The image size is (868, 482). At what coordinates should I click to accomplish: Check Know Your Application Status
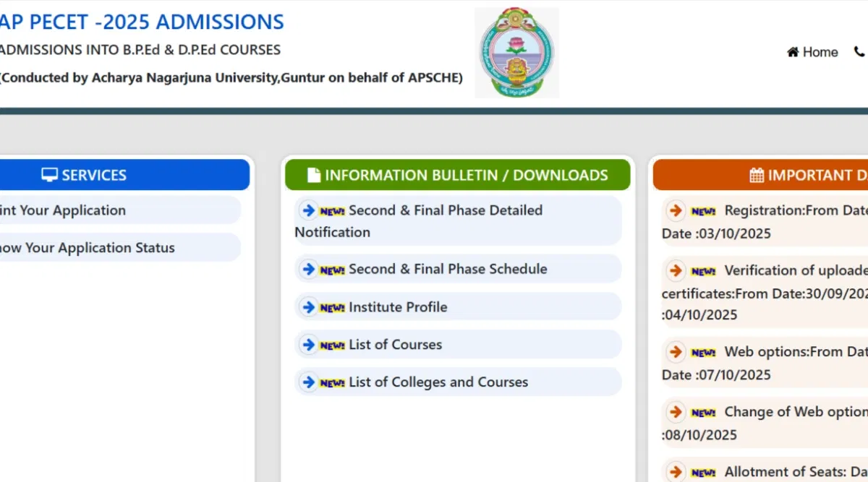click(87, 248)
